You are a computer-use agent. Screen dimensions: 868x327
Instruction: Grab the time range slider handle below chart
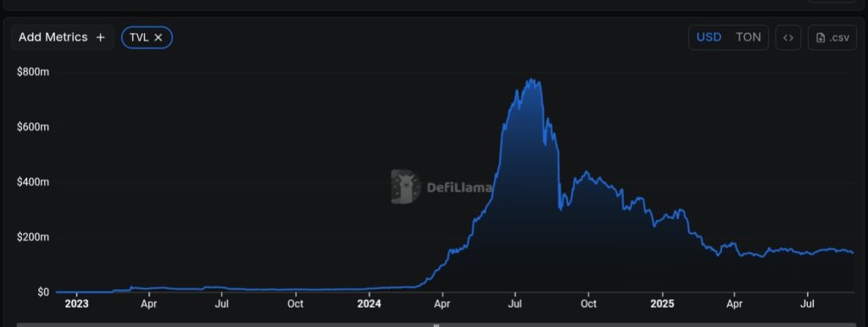click(x=436, y=325)
